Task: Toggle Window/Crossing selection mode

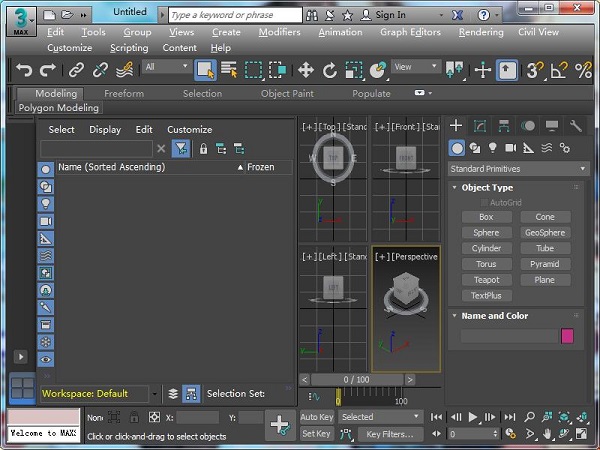Action: (x=277, y=70)
